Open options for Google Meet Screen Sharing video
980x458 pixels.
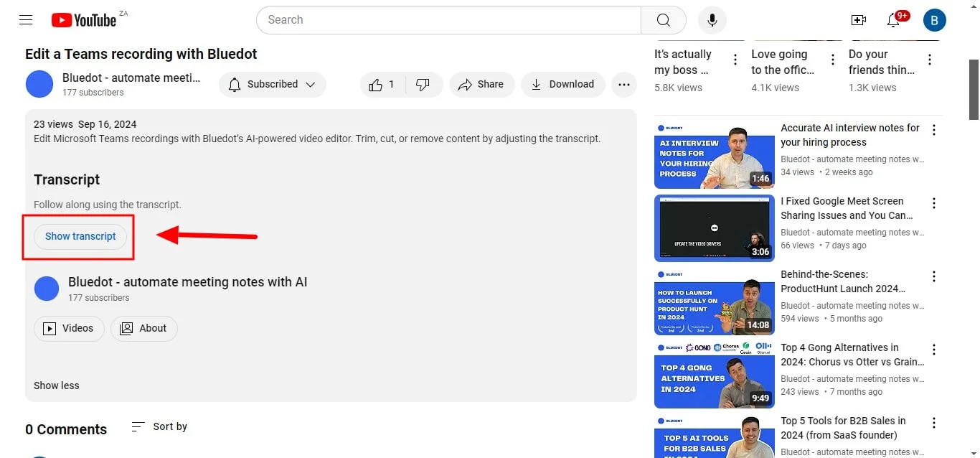pyautogui.click(x=934, y=203)
